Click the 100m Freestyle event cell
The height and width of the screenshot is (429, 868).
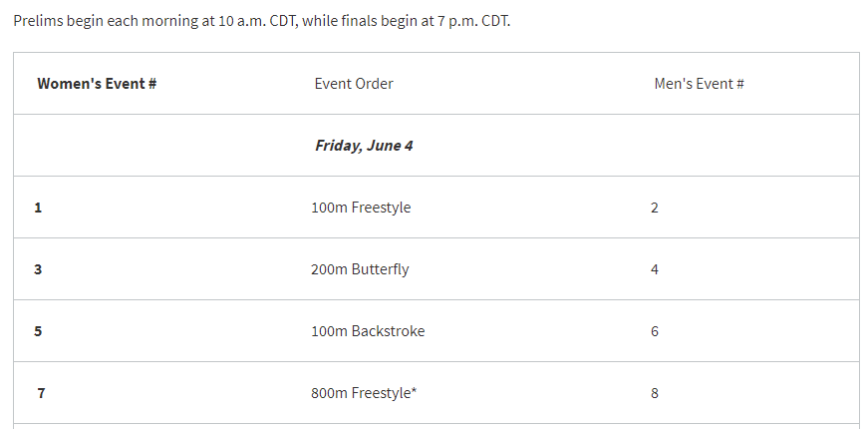click(361, 208)
